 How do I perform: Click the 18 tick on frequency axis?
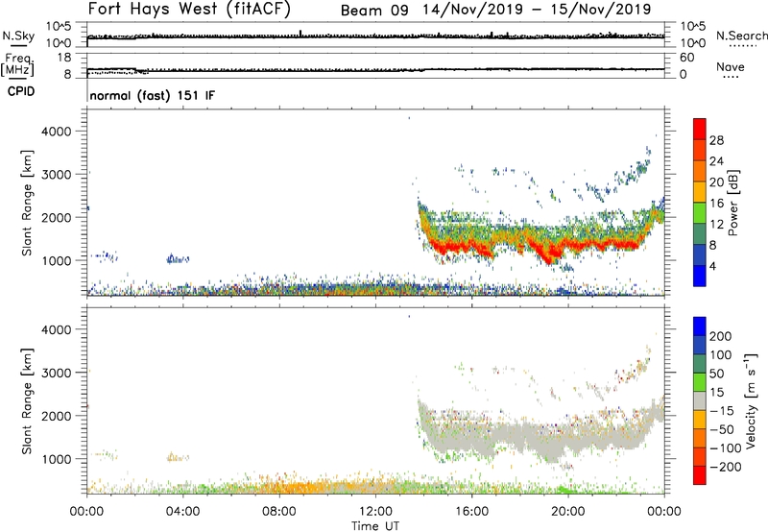pos(64,58)
